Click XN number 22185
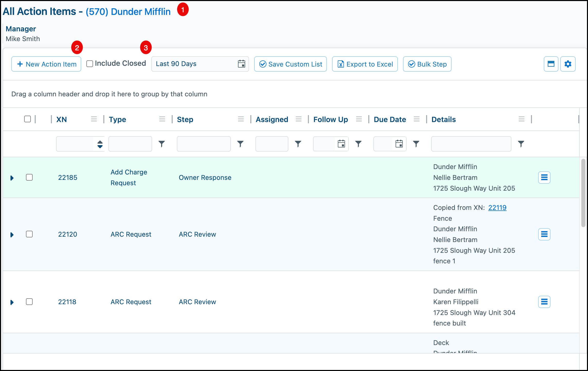The image size is (588, 371). pos(68,178)
